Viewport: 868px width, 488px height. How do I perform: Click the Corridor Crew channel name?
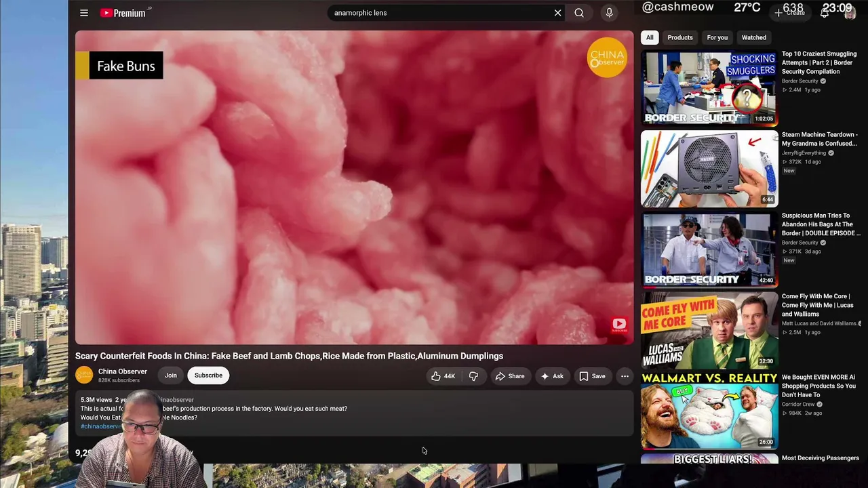coord(798,404)
